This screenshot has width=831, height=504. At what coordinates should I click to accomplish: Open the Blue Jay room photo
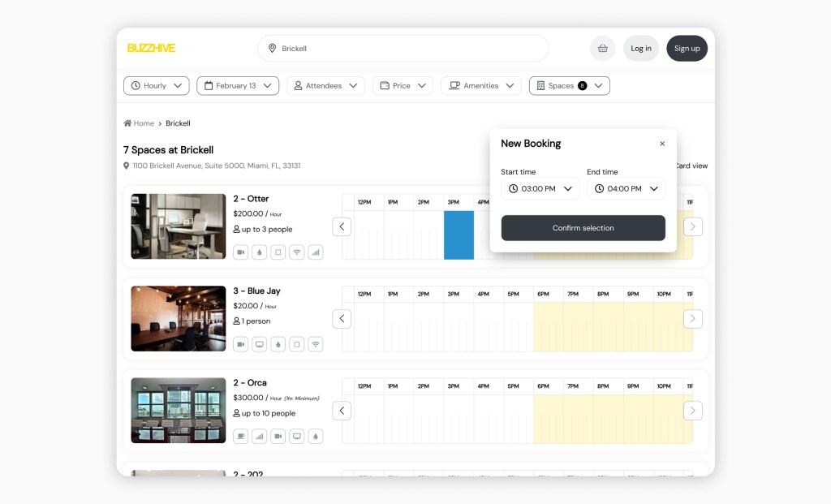coord(178,318)
